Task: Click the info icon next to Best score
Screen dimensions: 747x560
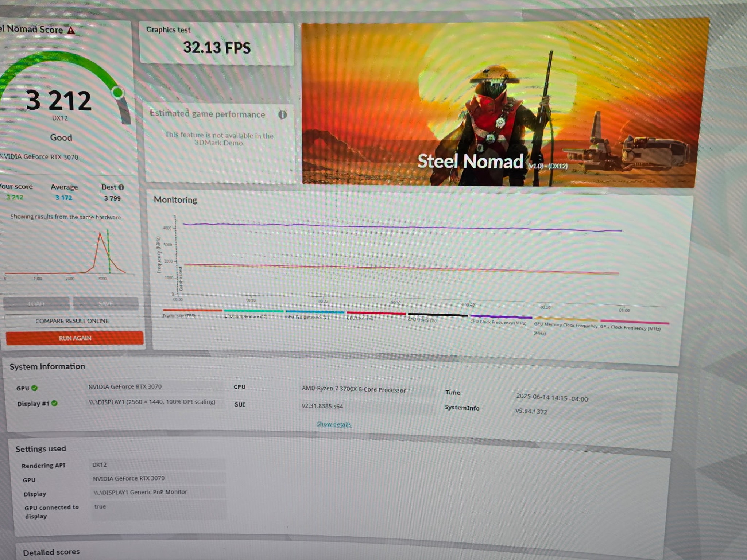Action: coord(121,187)
